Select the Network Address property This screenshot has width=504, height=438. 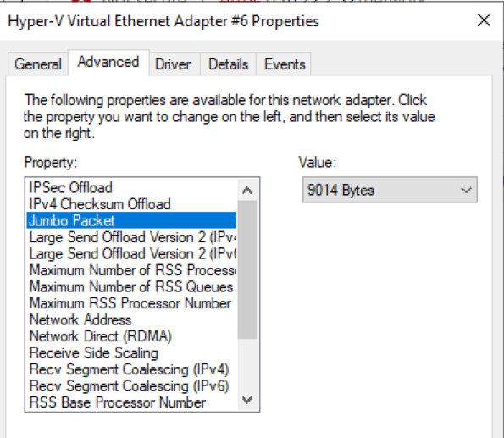click(x=131, y=319)
